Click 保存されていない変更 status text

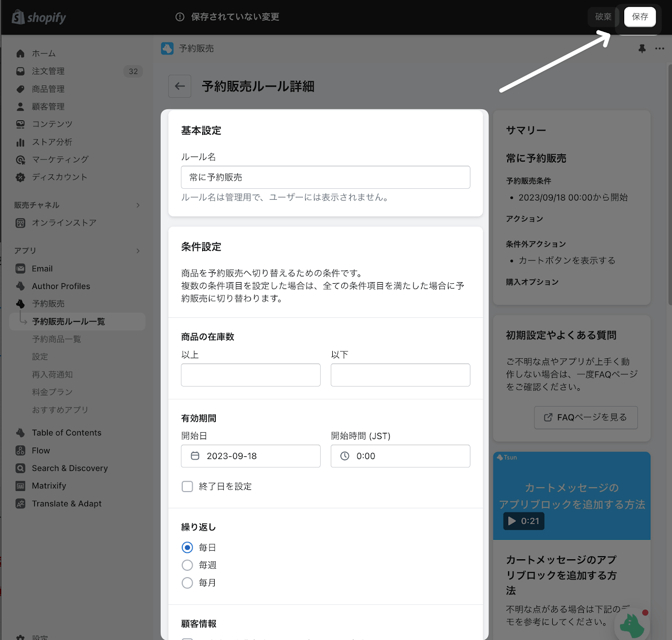pyautogui.click(x=235, y=17)
